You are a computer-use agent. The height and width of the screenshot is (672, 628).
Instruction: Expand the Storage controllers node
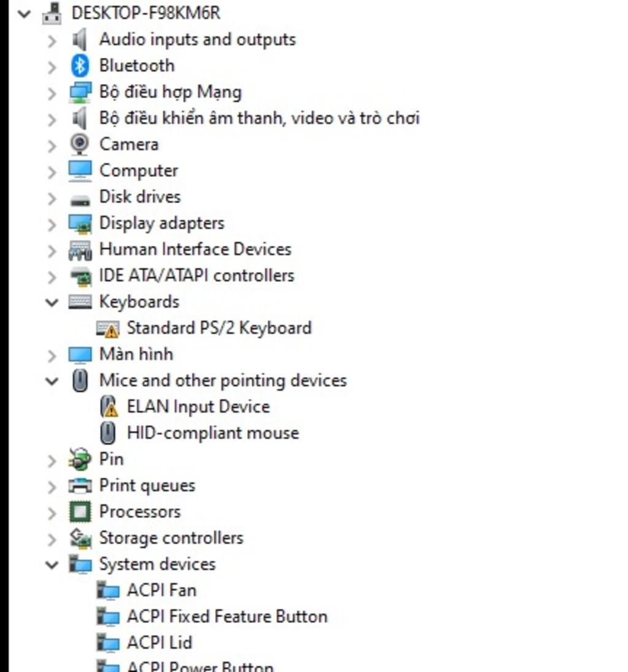[52, 538]
